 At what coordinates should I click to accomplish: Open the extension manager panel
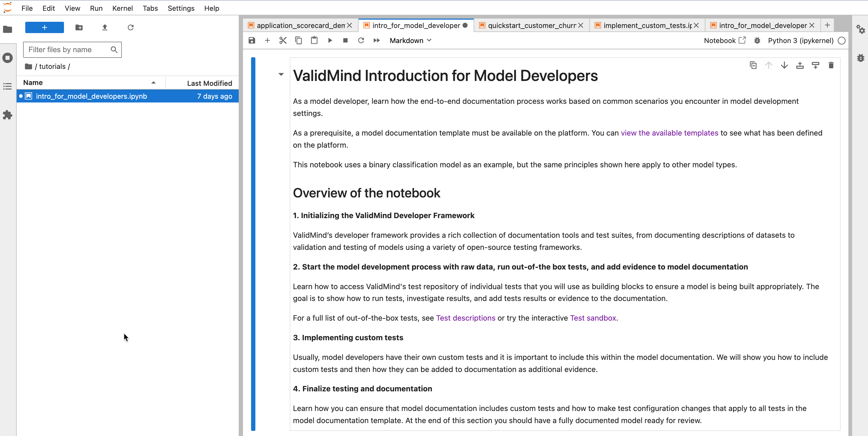pos(8,115)
